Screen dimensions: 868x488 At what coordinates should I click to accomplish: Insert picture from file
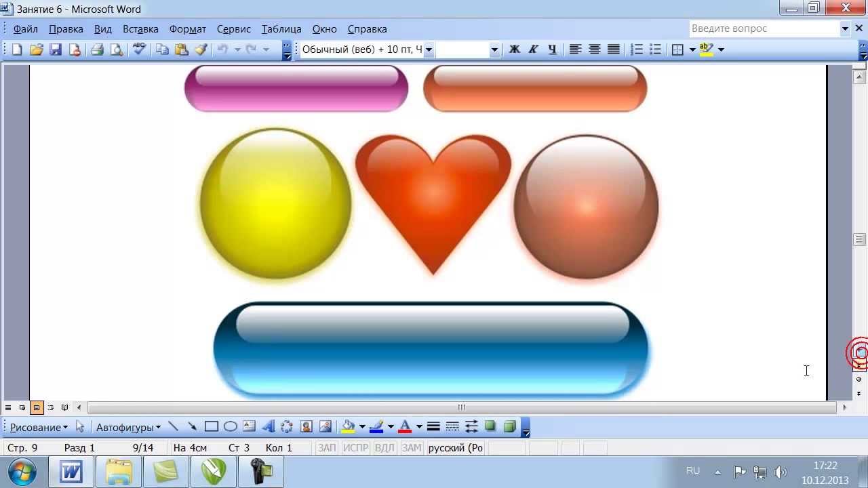(x=325, y=427)
